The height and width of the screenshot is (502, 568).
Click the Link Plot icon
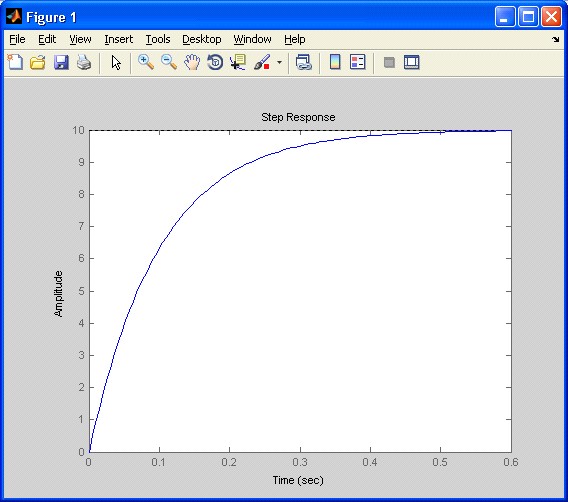pyautogui.click(x=304, y=62)
